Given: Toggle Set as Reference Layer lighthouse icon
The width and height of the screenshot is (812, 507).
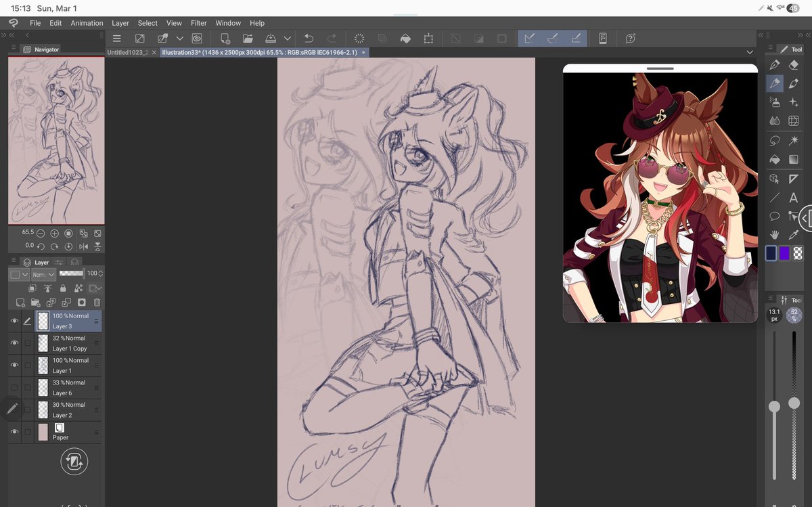Looking at the screenshot, I should (48, 288).
